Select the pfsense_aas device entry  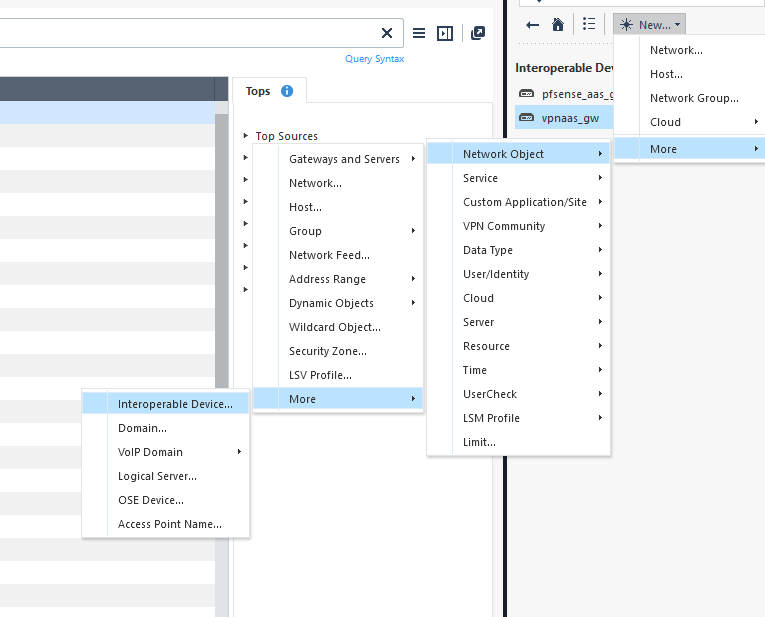point(566,93)
